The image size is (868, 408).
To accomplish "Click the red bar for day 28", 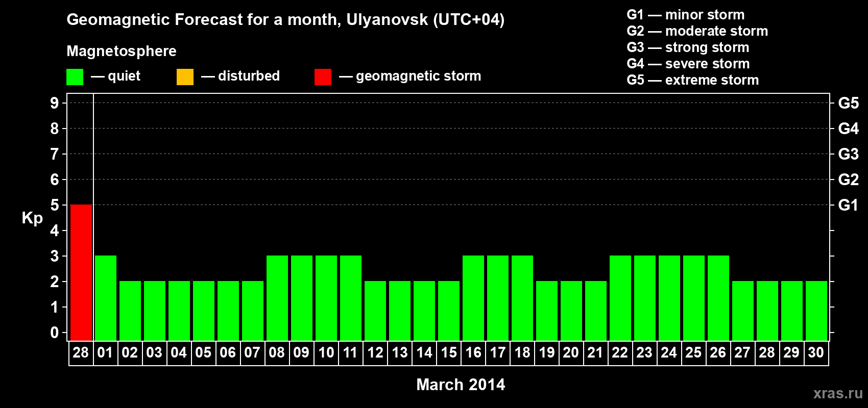I will (81, 272).
